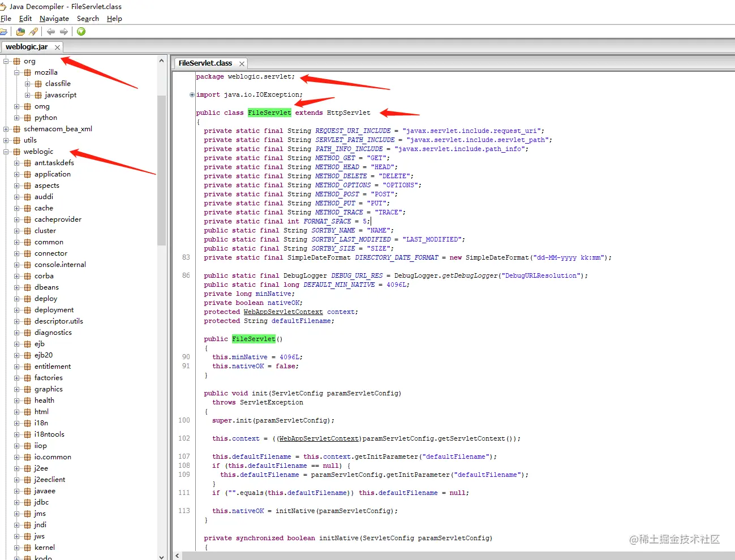The height and width of the screenshot is (560, 735).
Task: Click the mozilla package icon
Action: 27,72
